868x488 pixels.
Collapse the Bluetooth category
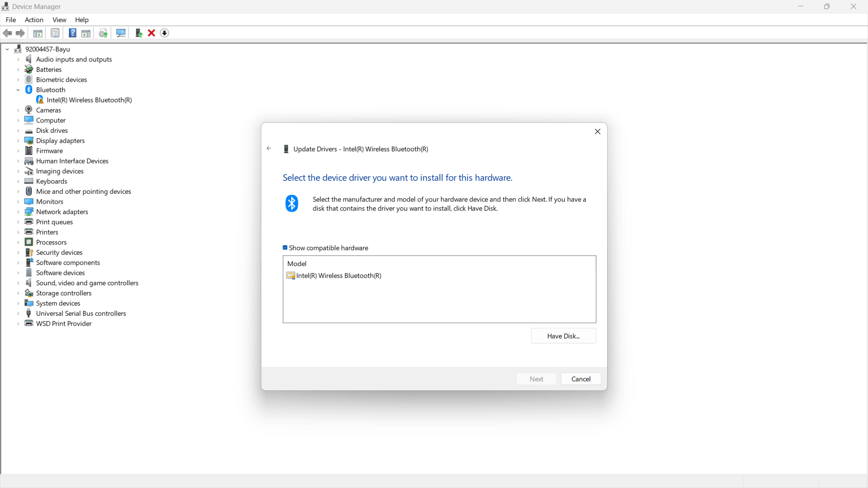18,90
